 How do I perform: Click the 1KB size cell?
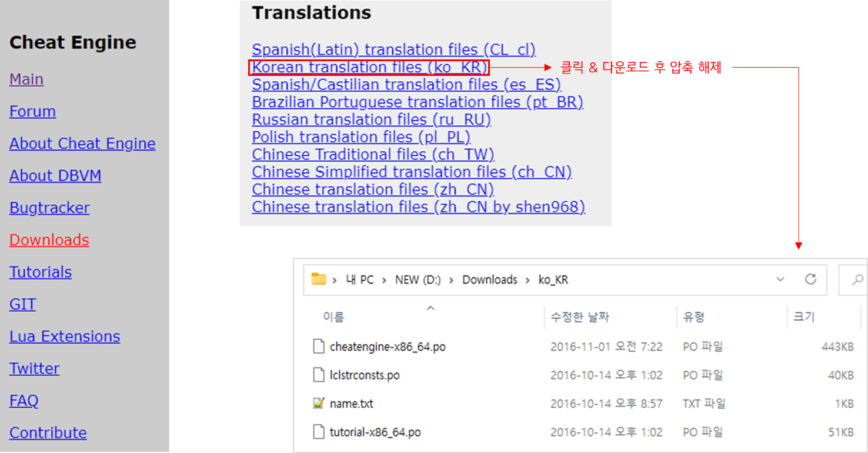point(844,404)
